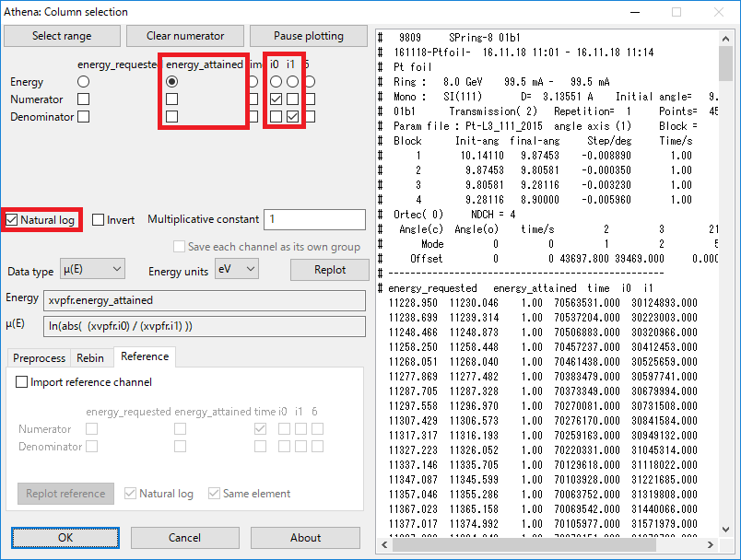Click the vertical scrollbar down arrow
The image size is (741, 560).
coord(726,530)
